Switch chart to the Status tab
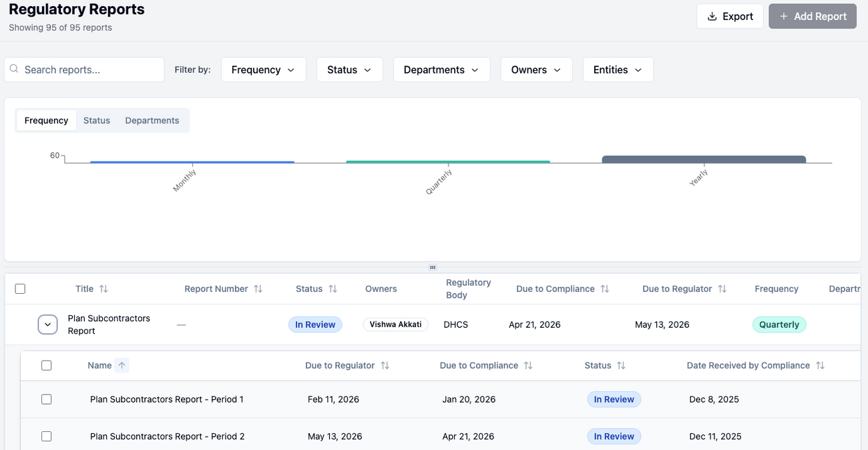The width and height of the screenshot is (868, 450). click(x=97, y=120)
